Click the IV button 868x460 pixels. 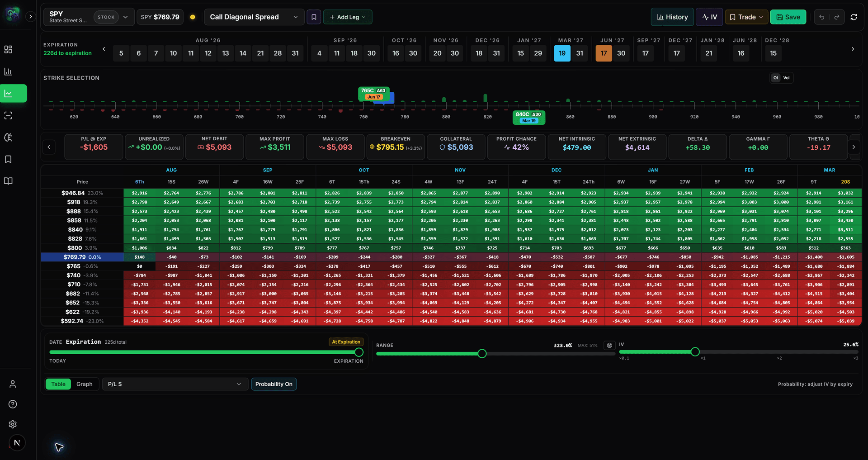[x=709, y=17]
